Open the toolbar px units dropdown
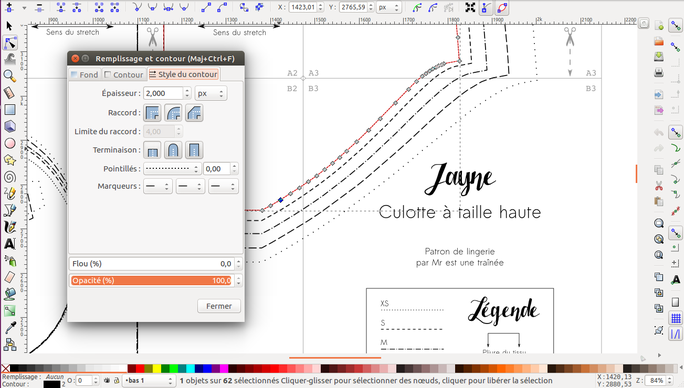684x388 pixels. pyautogui.click(x=388, y=7)
